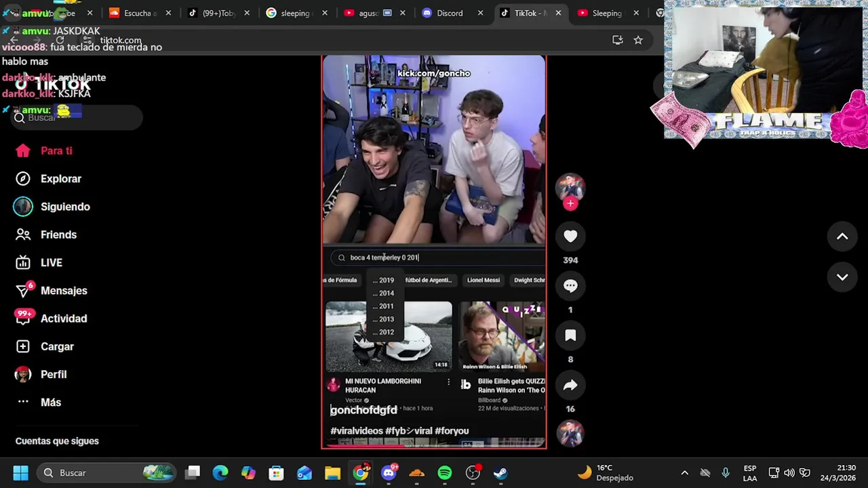The width and height of the screenshot is (868, 488).
Task: Open Copilot from taskbar
Action: 248,472
